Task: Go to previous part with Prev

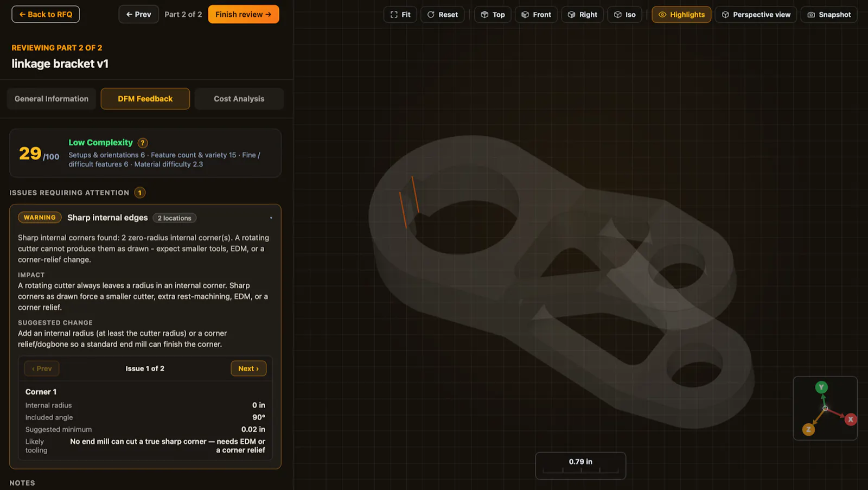Action: point(138,15)
